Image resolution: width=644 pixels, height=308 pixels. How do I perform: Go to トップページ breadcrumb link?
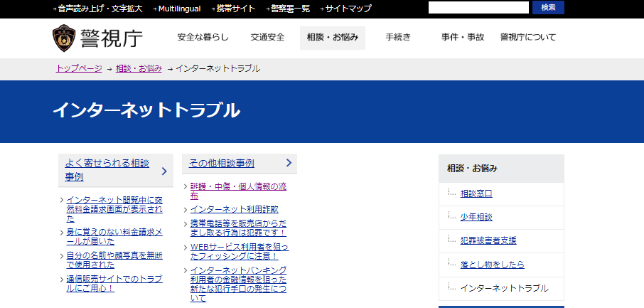[79, 68]
